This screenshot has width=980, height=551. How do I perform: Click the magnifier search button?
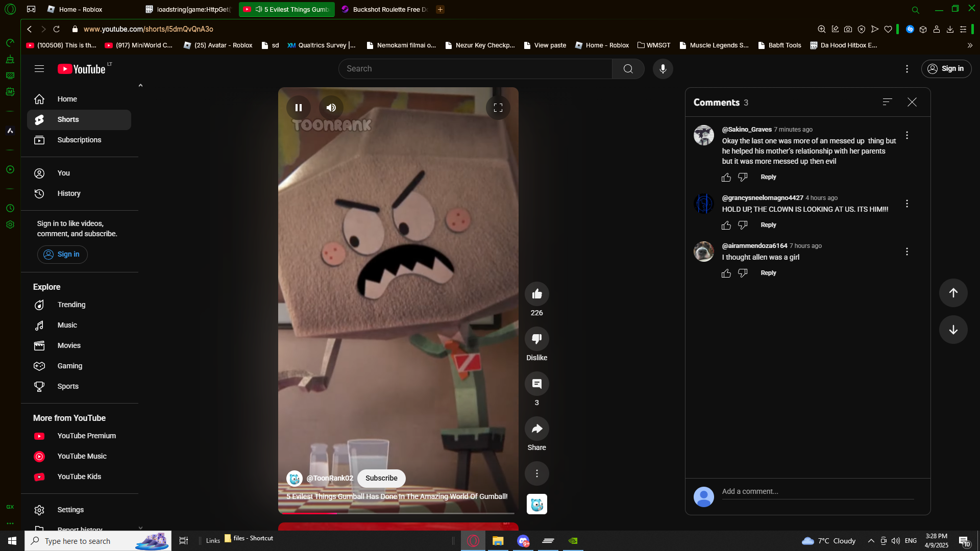tap(628, 69)
